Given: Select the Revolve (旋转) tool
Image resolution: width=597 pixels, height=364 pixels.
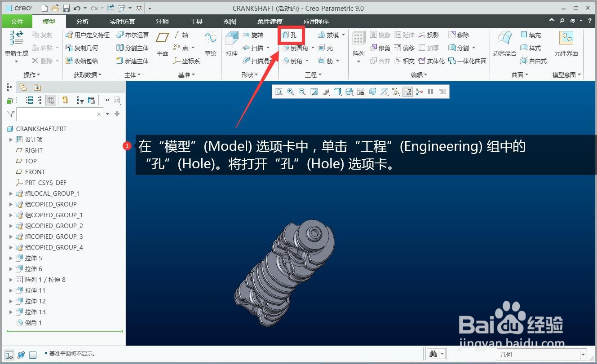Looking at the screenshot, I should click(x=253, y=35).
